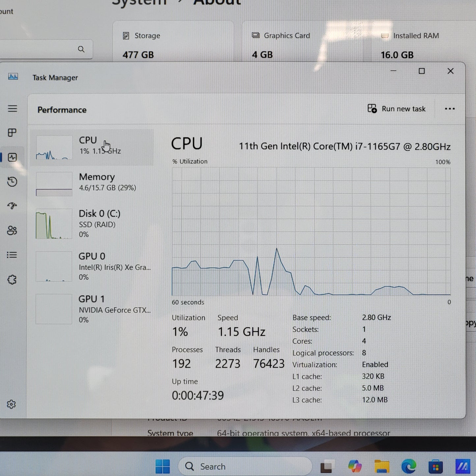The width and height of the screenshot is (476, 476).
Task: Launch Copilot from the taskbar
Action: point(355,466)
